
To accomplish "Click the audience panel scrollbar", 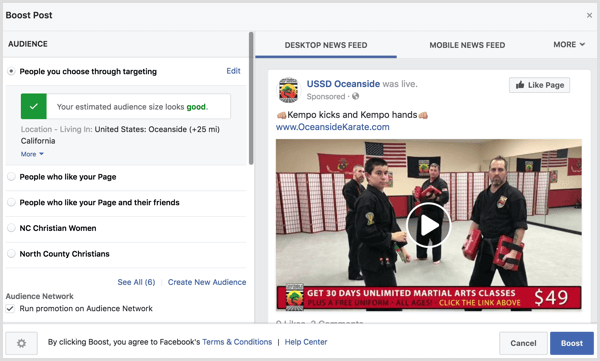I will coord(251,98).
